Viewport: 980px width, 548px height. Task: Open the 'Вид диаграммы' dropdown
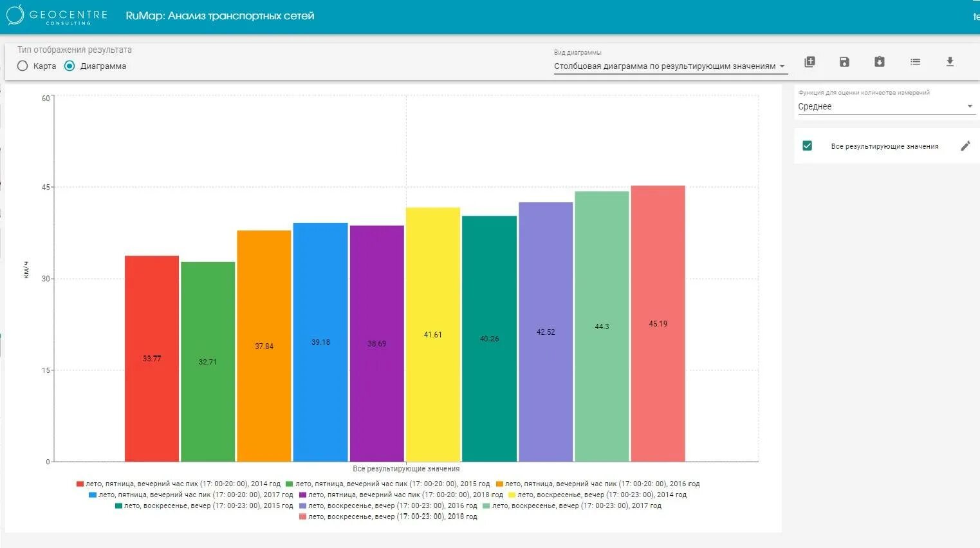pos(670,66)
